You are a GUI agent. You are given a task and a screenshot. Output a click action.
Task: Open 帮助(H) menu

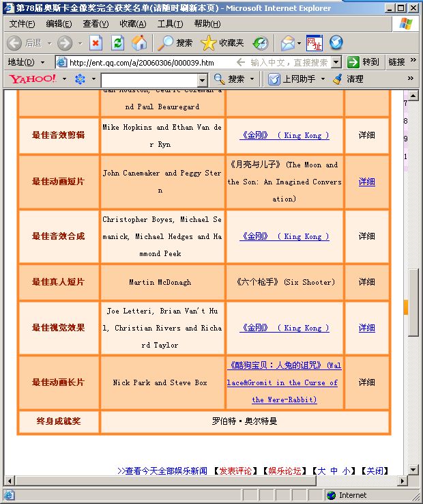(x=207, y=24)
